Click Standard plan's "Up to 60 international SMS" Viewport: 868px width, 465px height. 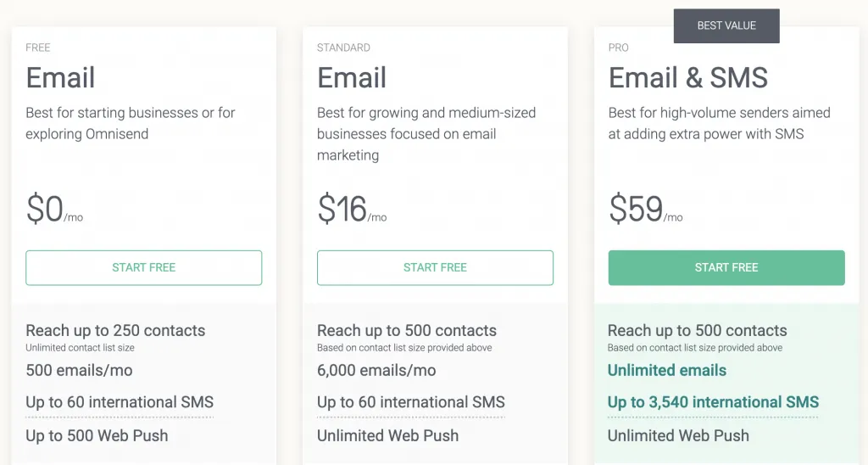(411, 402)
